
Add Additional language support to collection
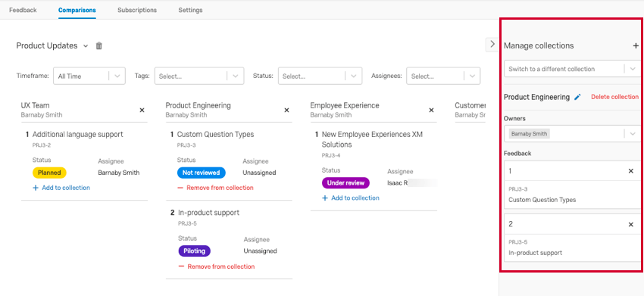click(x=61, y=188)
